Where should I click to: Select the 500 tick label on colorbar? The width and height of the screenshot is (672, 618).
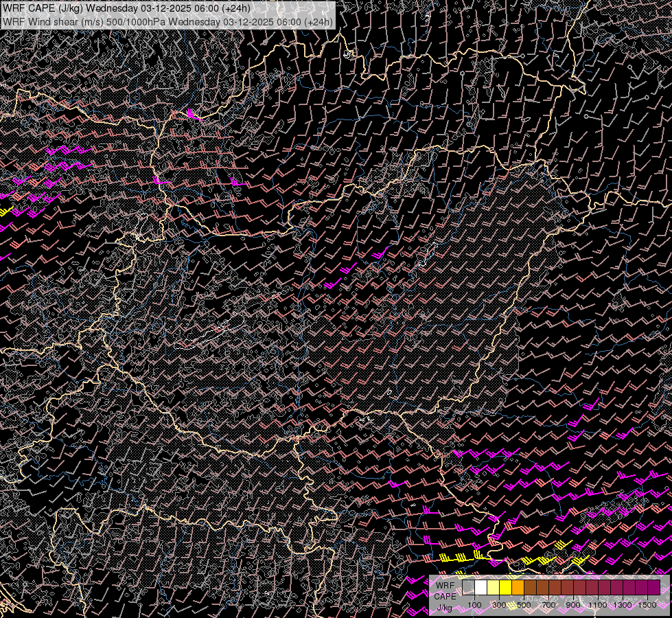(524, 605)
